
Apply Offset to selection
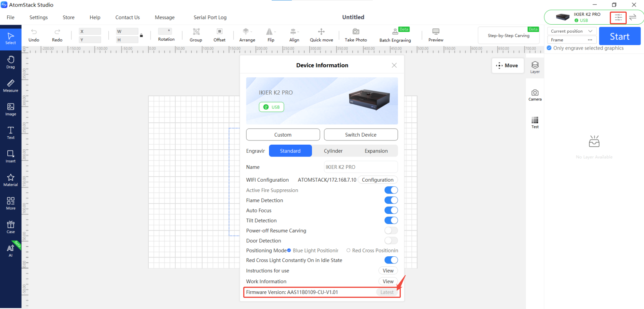pyautogui.click(x=219, y=35)
